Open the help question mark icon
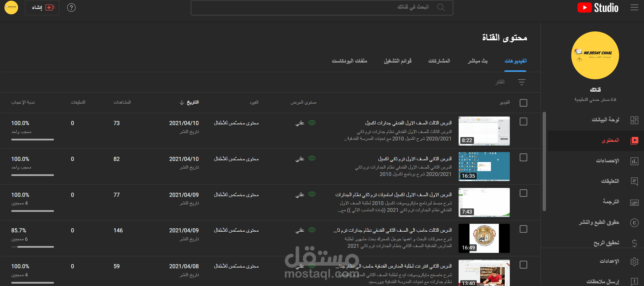Image resolution: width=644 pixels, height=286 pixels. (x=71, y=8)
